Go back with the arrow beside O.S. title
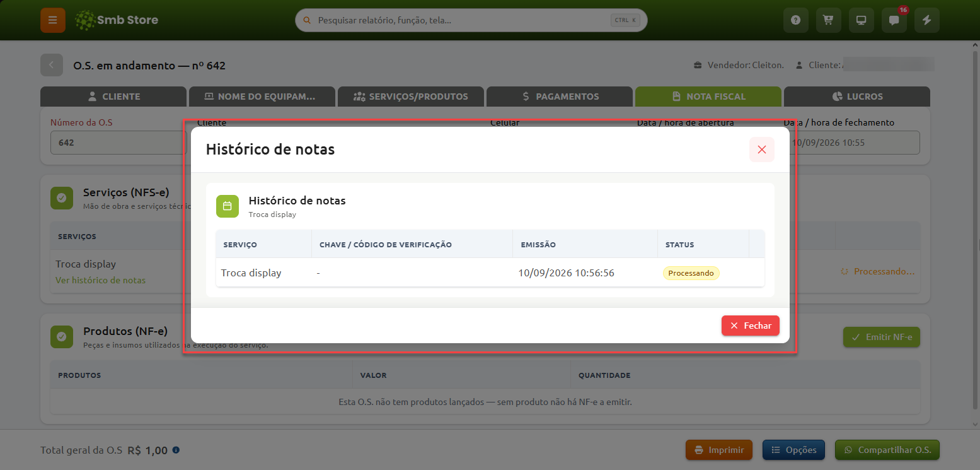 (x=52, y=65)
